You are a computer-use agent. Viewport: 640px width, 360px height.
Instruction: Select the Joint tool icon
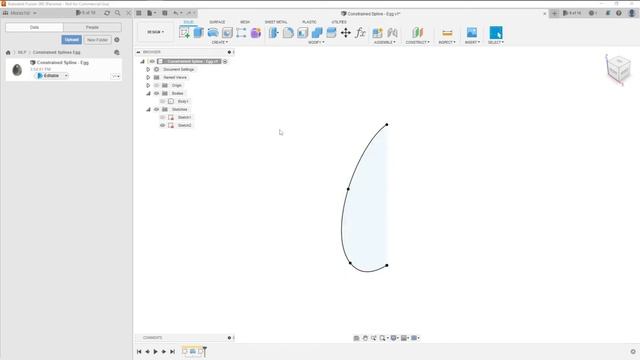[x=392, y=33]
